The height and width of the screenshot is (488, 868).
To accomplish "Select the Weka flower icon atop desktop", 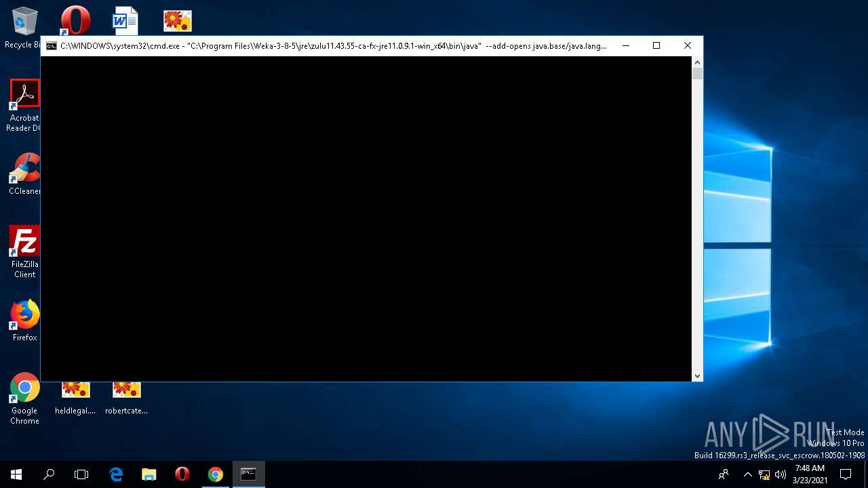I will click(177, 20).
